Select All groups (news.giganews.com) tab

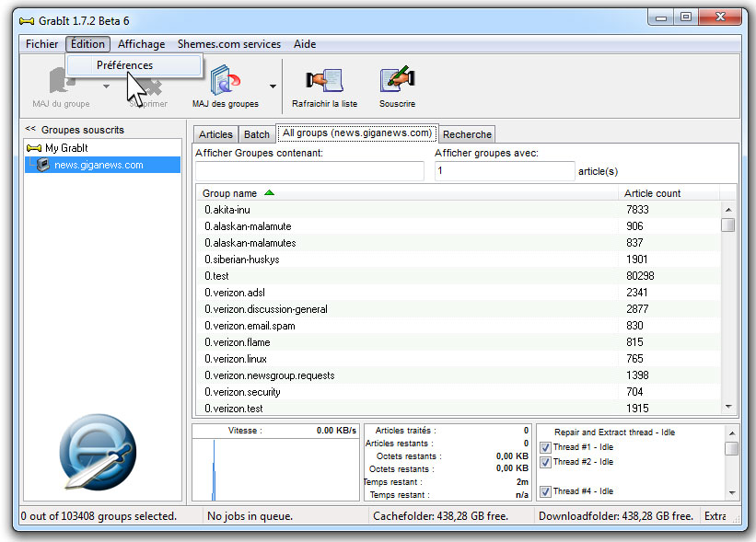356,133
